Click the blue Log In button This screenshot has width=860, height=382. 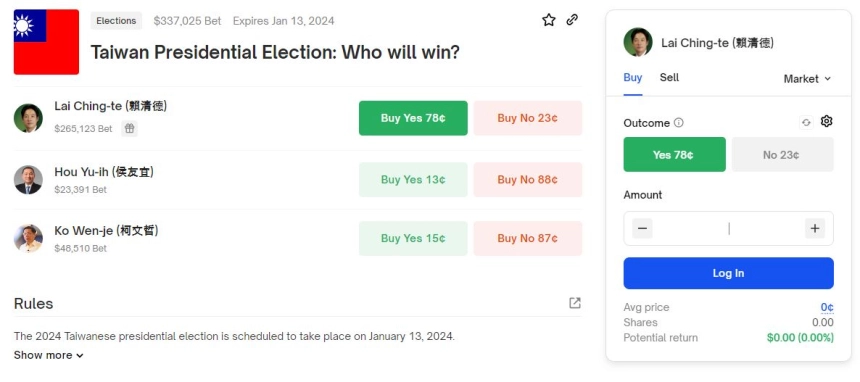tap(728, 273)
